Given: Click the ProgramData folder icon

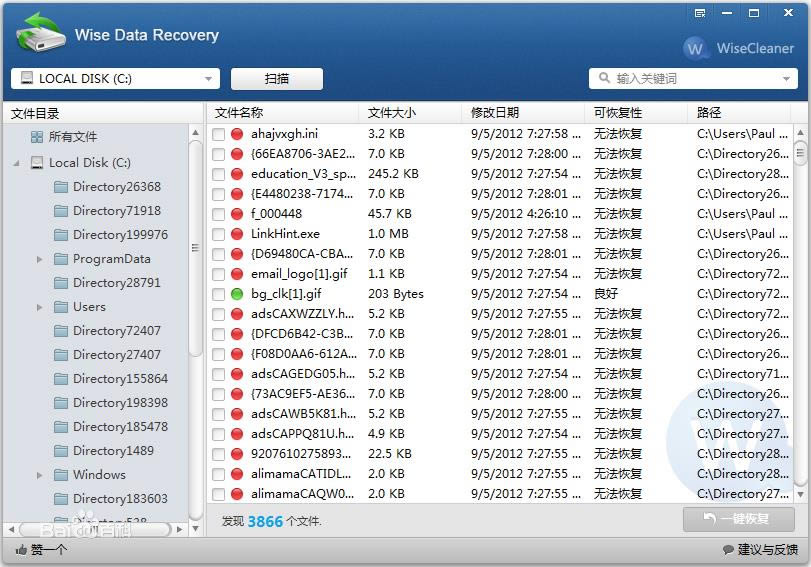Looking at the screenshot, I should pyautogui.click(x=61, y=259).
